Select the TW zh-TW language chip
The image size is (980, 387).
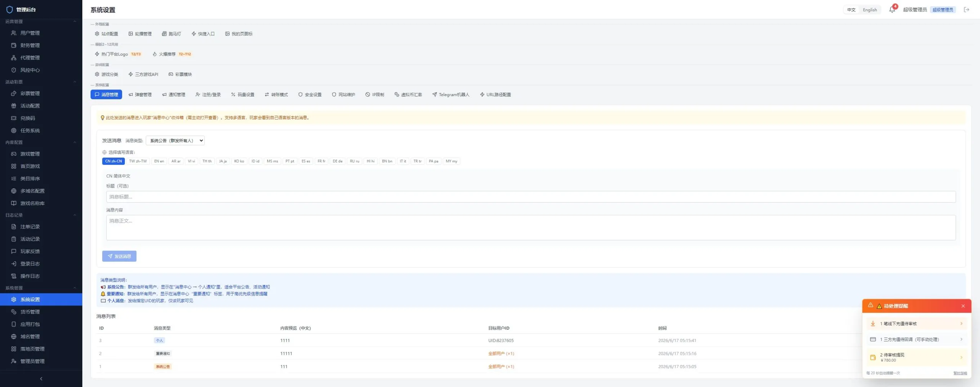[x=138, y=161]
